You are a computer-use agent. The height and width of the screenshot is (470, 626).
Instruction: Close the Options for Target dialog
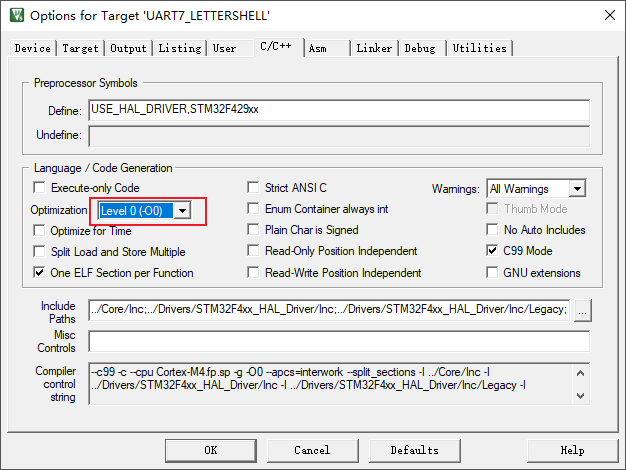click(610, 16)
